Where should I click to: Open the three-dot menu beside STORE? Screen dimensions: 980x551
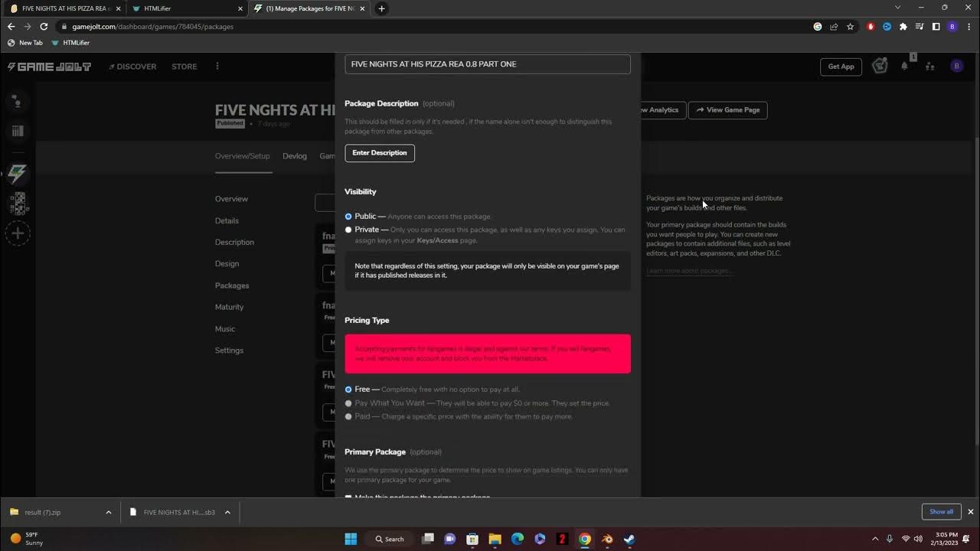pos(217,67)
